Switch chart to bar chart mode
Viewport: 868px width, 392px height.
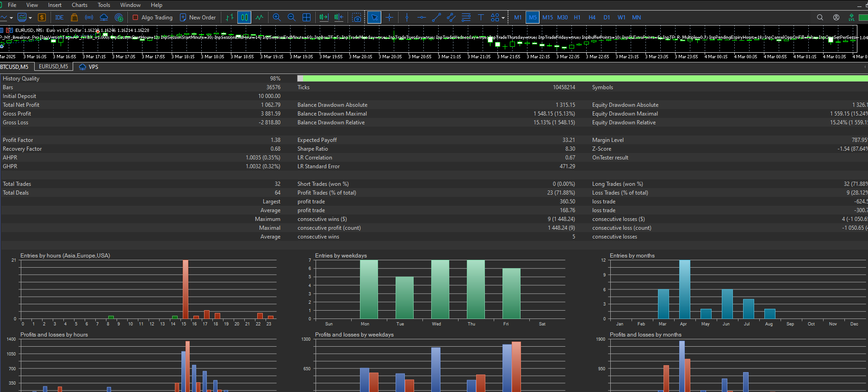click(229, 18)
